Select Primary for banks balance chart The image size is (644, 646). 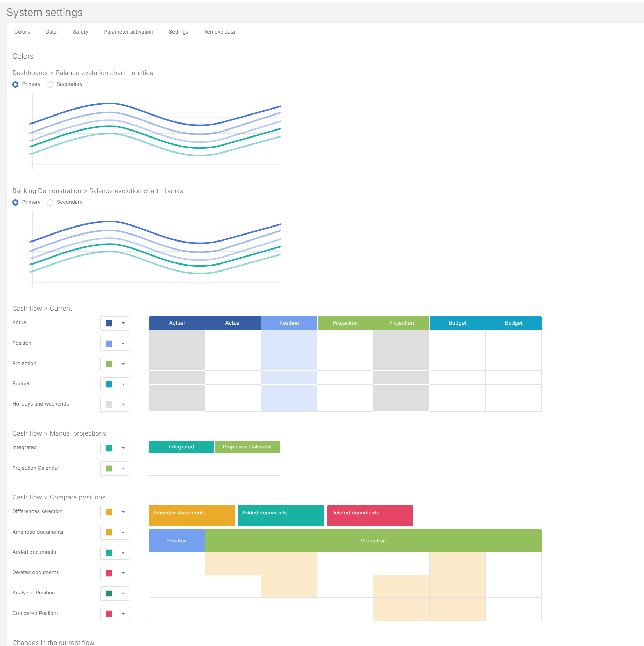click(x=15, y=202)
